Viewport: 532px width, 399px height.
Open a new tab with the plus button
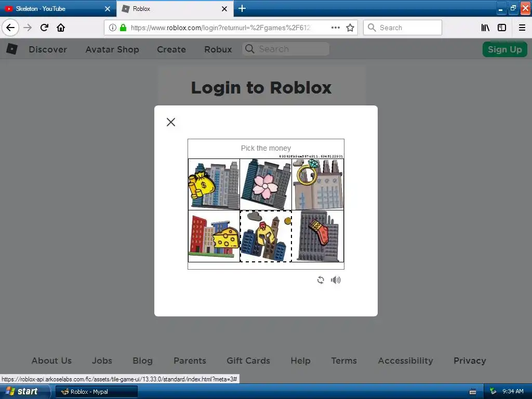(242, 8)
